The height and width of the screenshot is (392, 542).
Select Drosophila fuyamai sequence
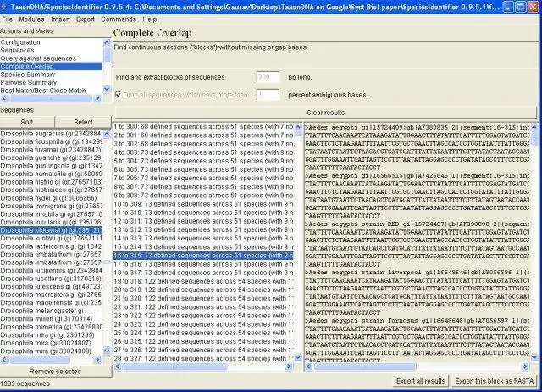[x=51, y=150]
